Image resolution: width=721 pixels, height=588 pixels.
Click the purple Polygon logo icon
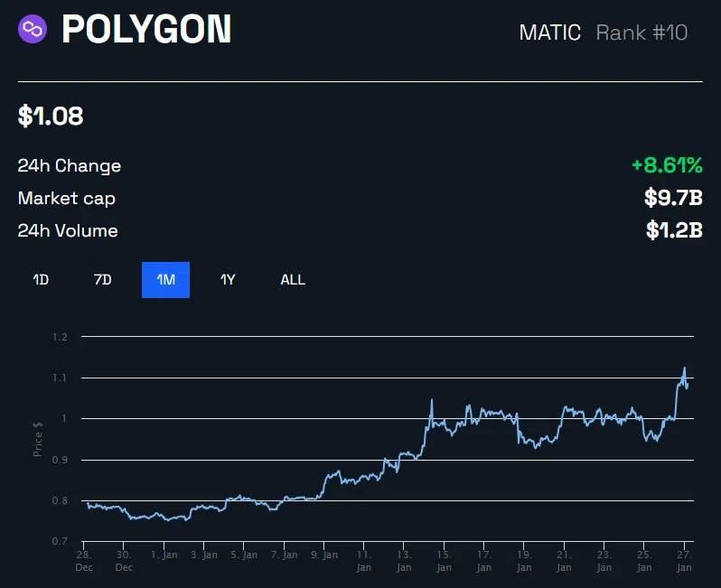pos(33,29)
